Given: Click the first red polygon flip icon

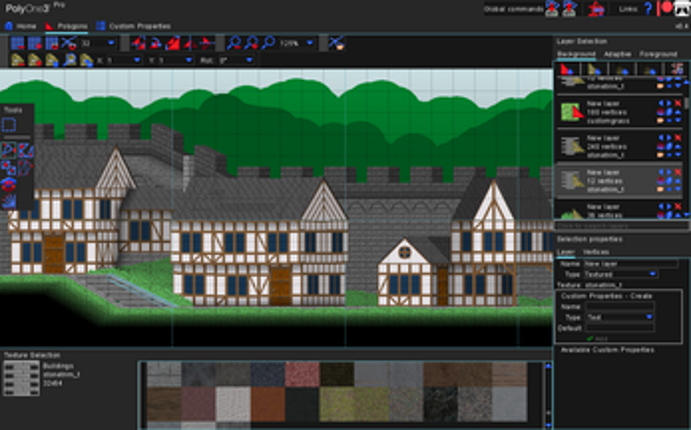Looking at the screenshot, I should pos(137,43).
